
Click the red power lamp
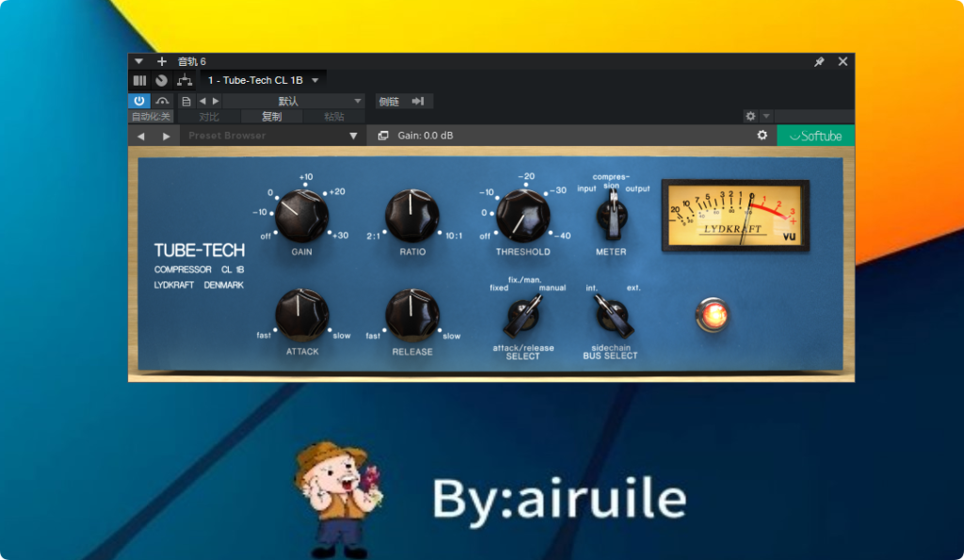712,314
